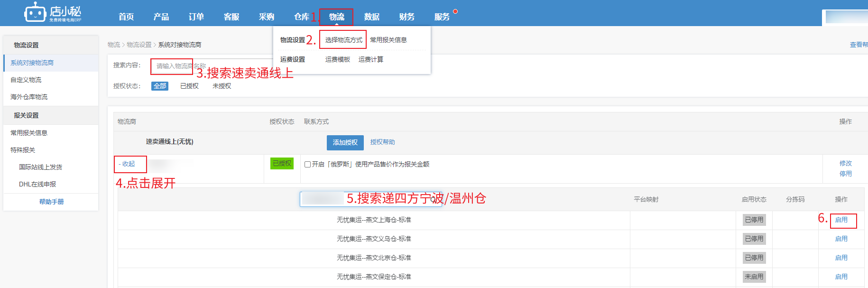The height and width of the screenshot is (288, 868).
Task: Click the 店小秘 robot logo
Action: pos(53,12)
